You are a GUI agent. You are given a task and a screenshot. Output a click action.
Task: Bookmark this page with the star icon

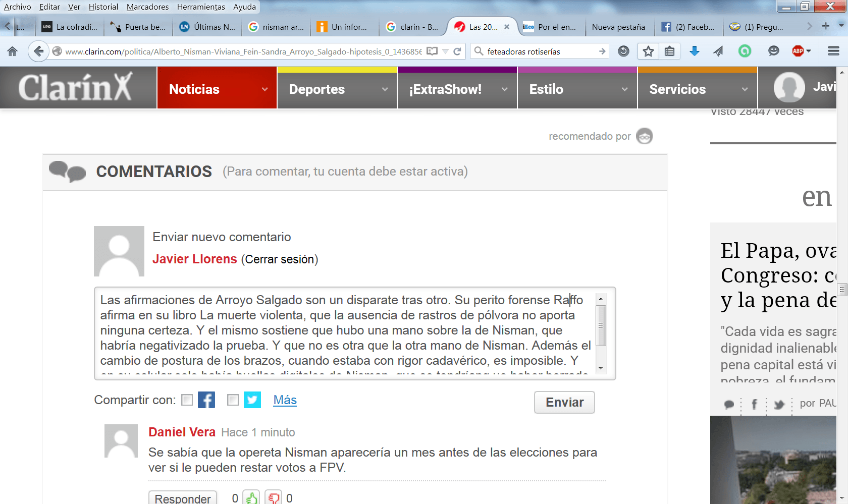(x=648, y=51)
